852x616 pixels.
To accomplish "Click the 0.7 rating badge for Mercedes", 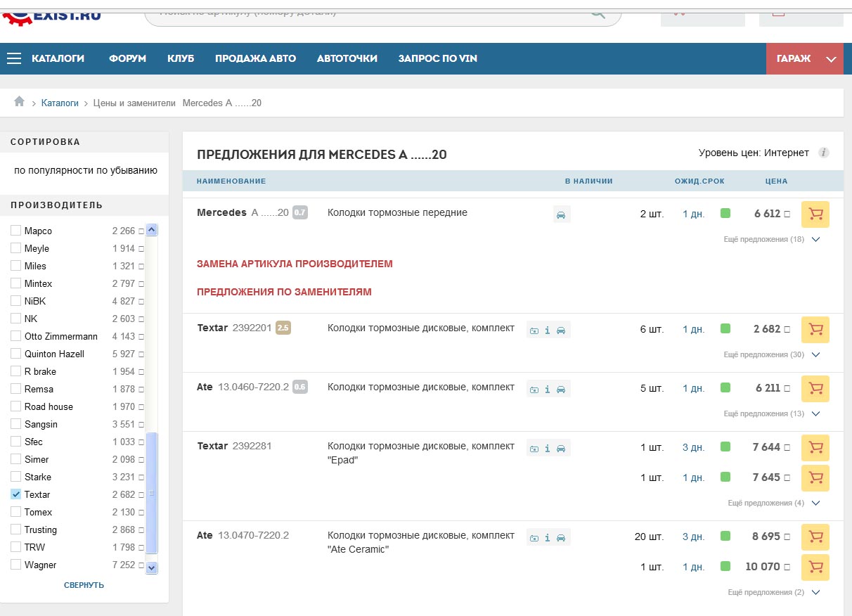I will [x=300, y=212].
